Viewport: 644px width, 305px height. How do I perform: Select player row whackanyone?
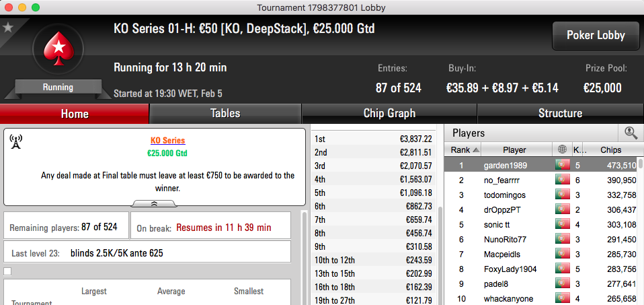click(541, 299)
